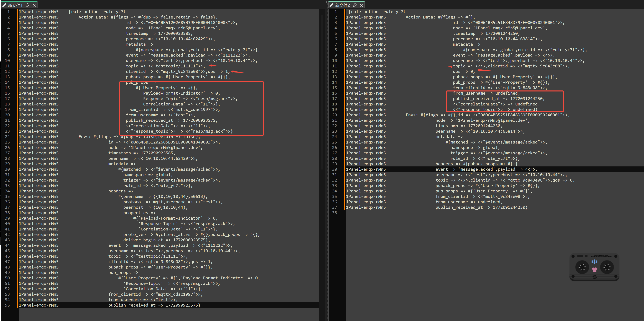Screen dimensions: 644x321
Task: Collapse the split pane using the small arrow
Action: pyautogui.click(x=326, y=2)
